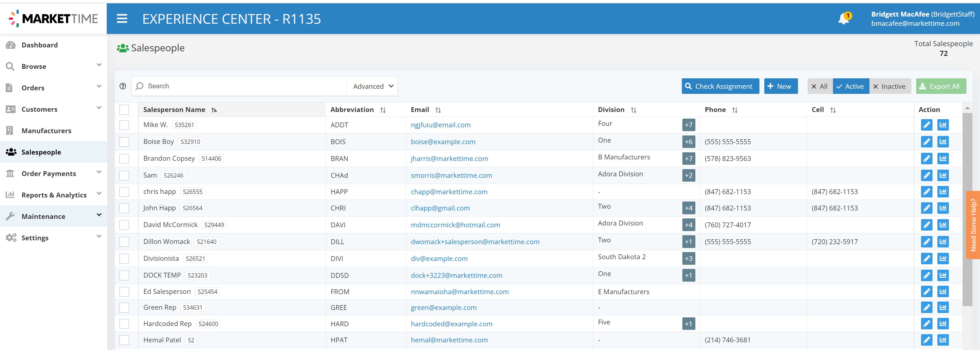The width and height of the screenshot is (980, 350).
Task: Expand the Customers sidebar menu
Action: coord(99,108)
